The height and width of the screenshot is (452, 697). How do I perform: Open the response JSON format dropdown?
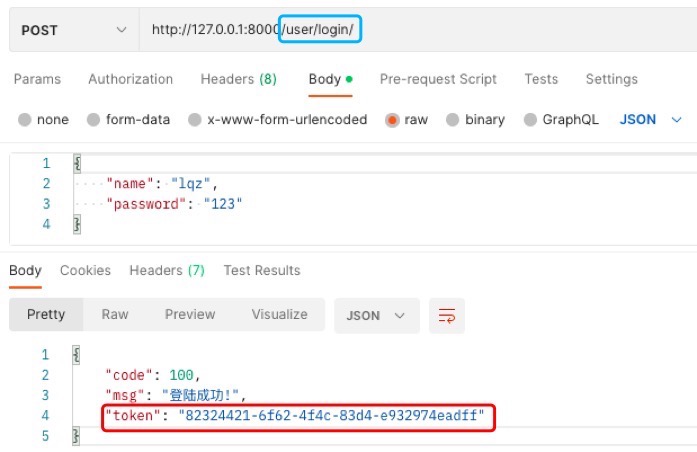point(375,315)
